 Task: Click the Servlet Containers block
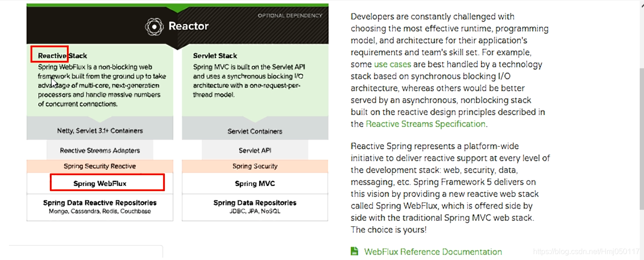[x=255, y=131]
